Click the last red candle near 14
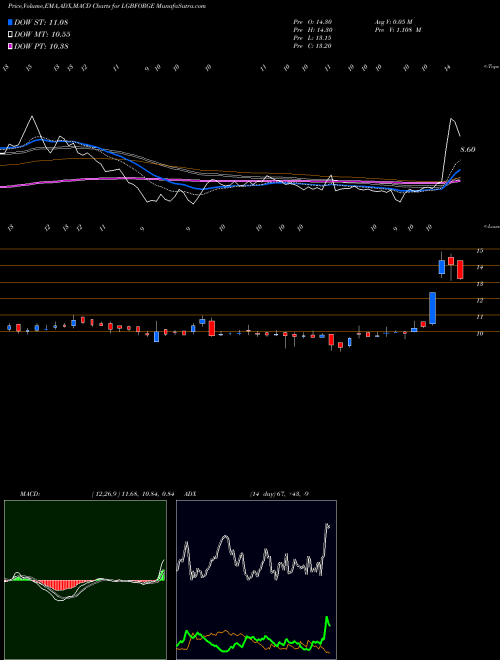The image size is (500, 660). coord(460,269)
